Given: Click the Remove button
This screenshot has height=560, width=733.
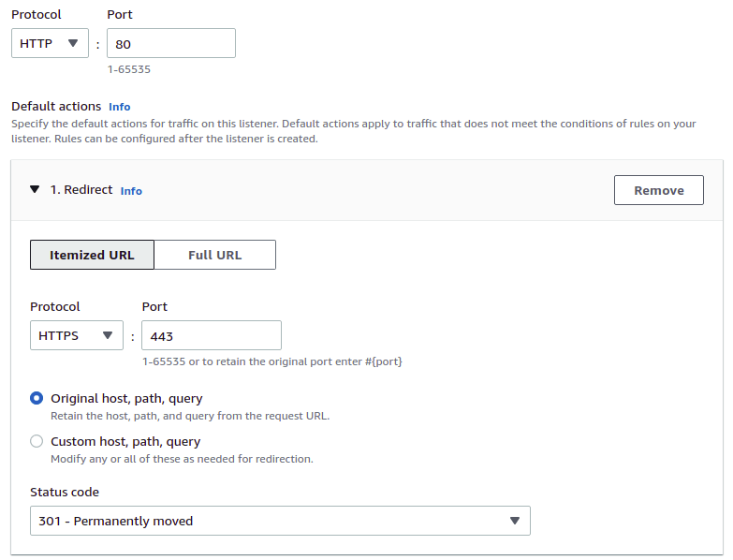Looking at the screenshot, I should click(659, 190).
